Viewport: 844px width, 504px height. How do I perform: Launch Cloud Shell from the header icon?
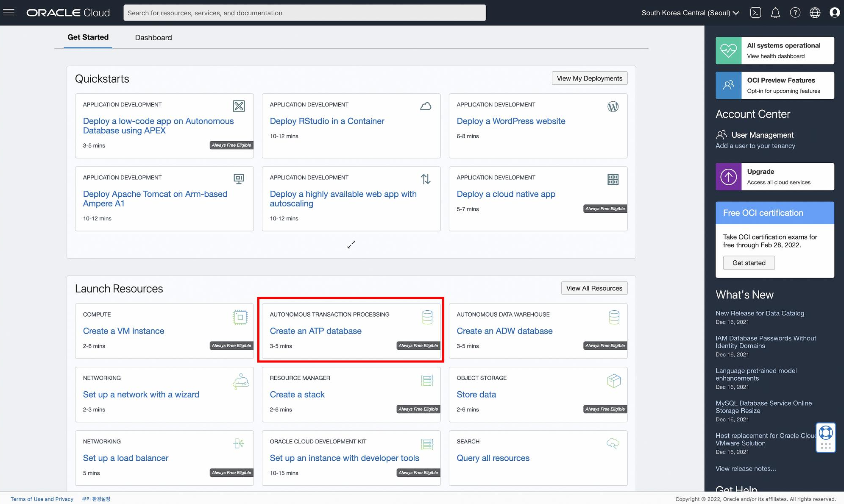pyautogui.click(x=755, y=13)
